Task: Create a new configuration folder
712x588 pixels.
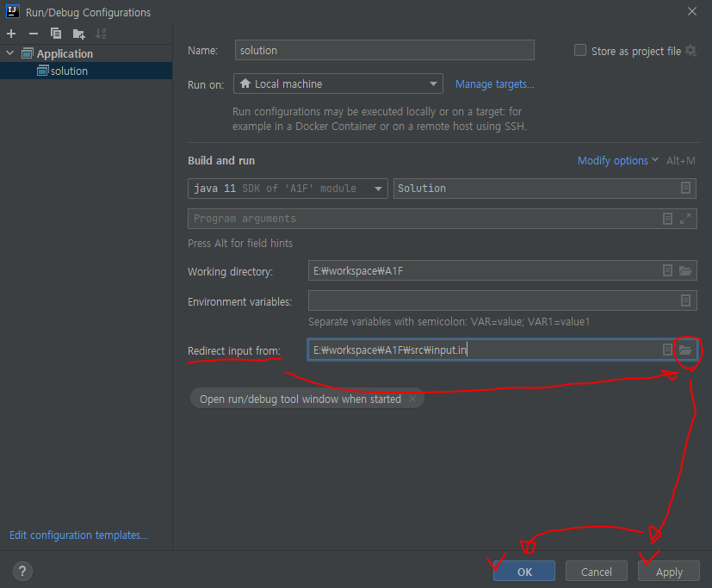Action: click(x=78, y=34)
